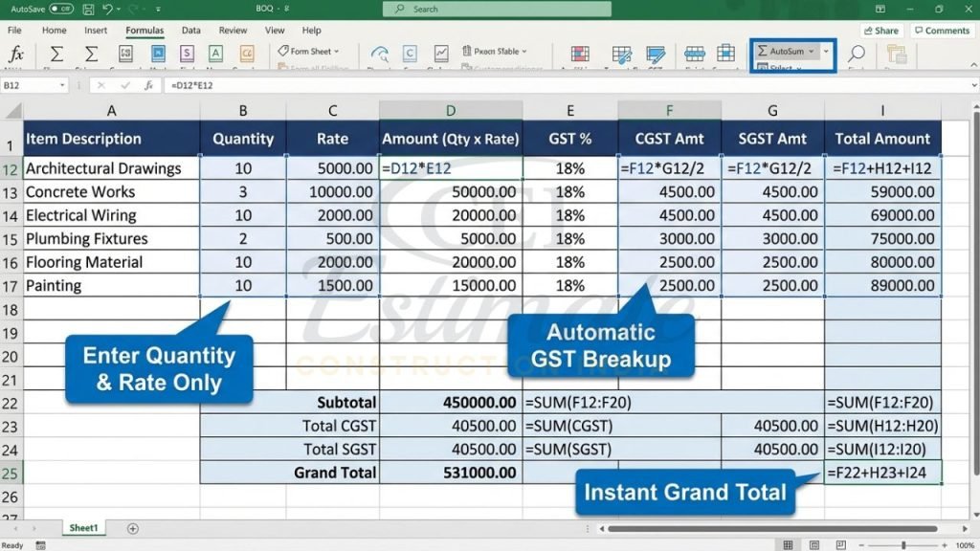Click the orange book icon in the ribbon
This screenshot has width=980, height=551.
pos(247,54)
